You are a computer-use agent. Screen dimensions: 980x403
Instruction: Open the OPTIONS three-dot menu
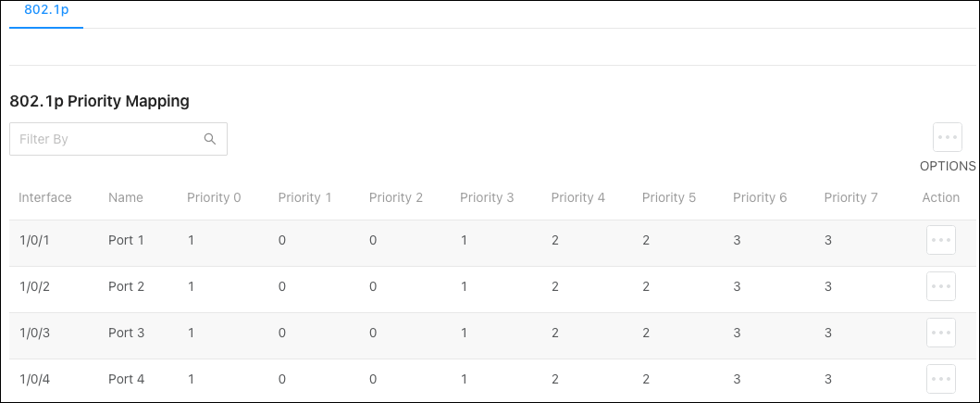pos(947,137)
